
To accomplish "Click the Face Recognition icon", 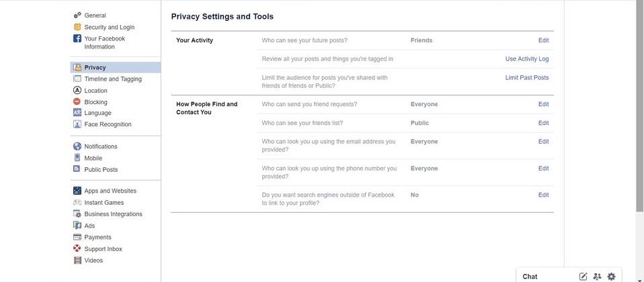I will (77, 124).
